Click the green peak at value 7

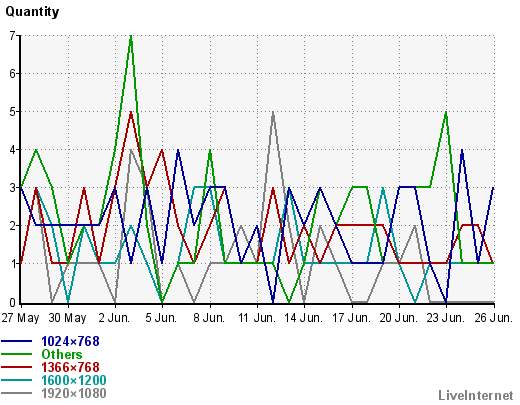pos(131,36)
